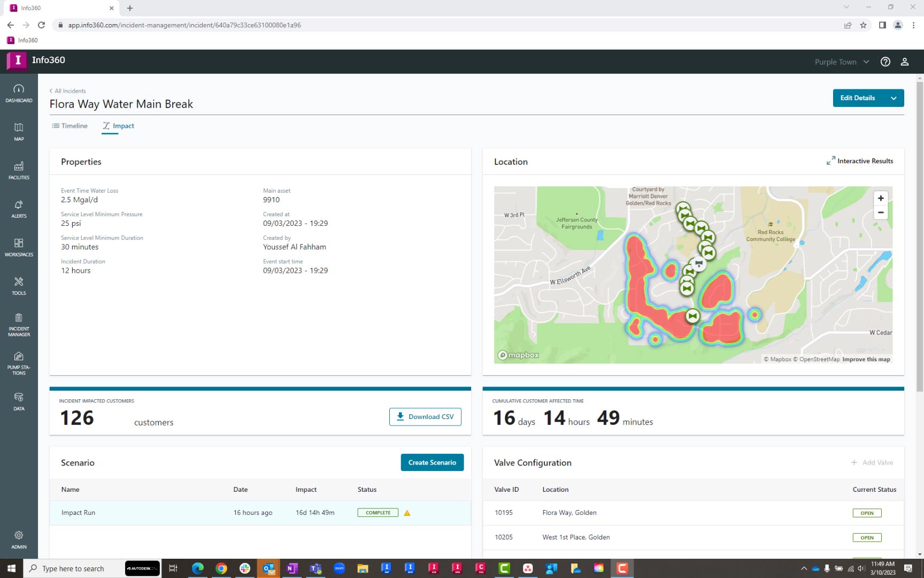Expand Interactive Results map view
Screen dimensions: 924x578
click(x=859, y=161)
